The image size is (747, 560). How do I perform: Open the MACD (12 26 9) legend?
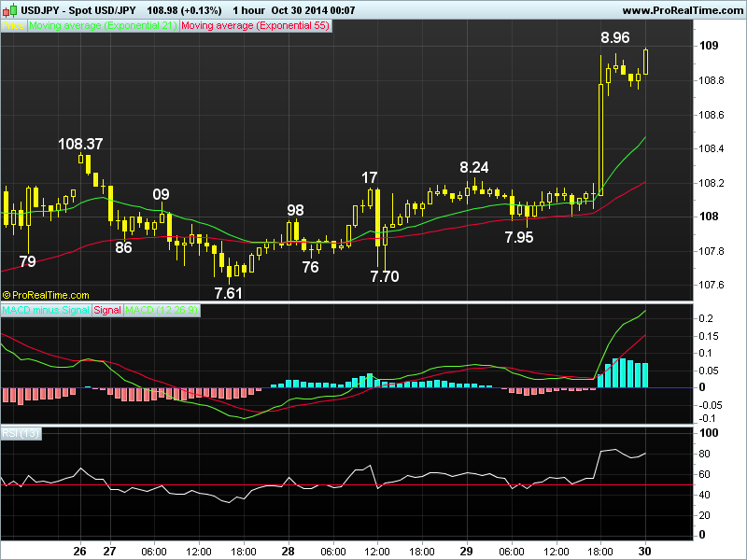(x=162, y=311)
